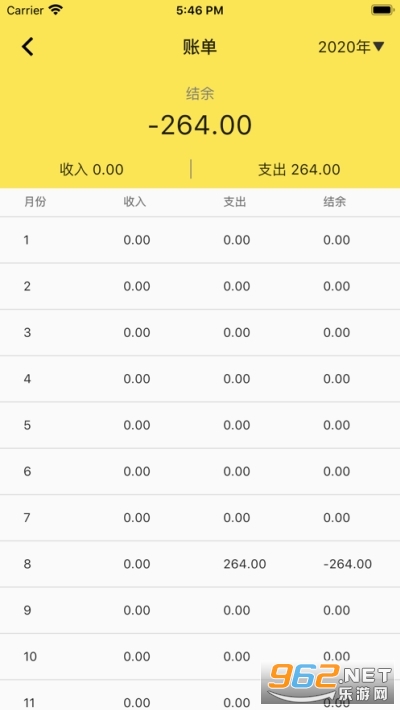
Task: Open the 2020年 year dropdown
Action: (351, 47)
